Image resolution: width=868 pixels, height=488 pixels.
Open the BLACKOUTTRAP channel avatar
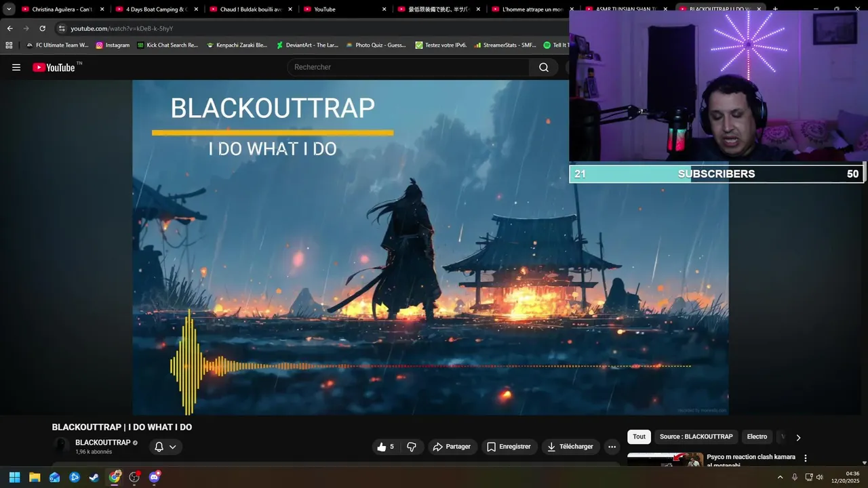tap(62, 446)
